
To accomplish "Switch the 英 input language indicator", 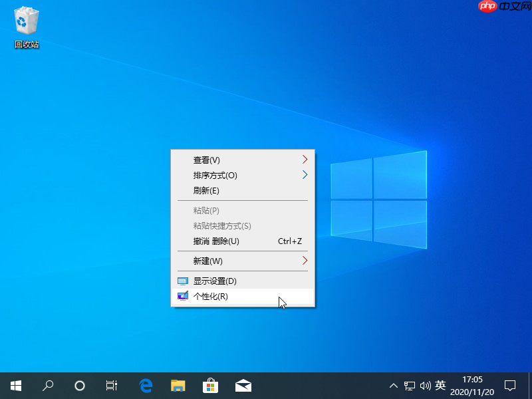I will click(x=440, y=385).
